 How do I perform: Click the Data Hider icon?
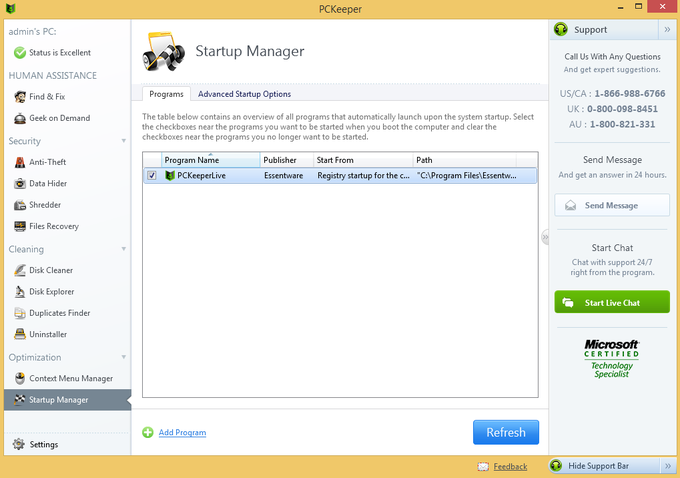[20, 183]
